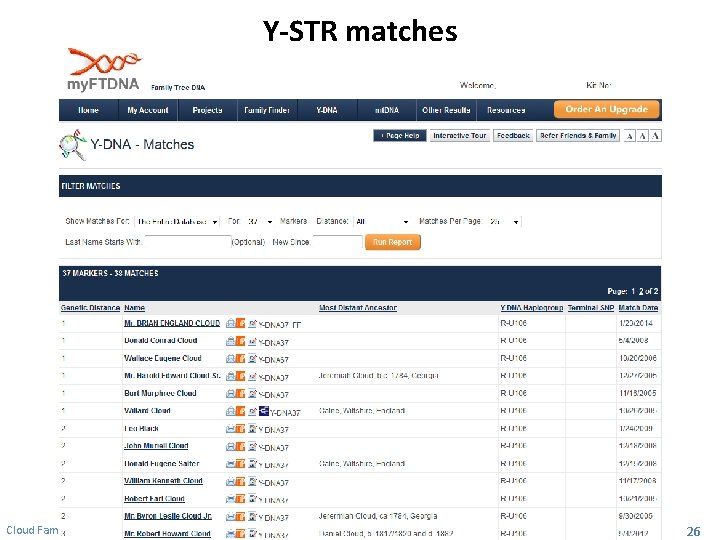Click the Run Report button

click(393, 242)
